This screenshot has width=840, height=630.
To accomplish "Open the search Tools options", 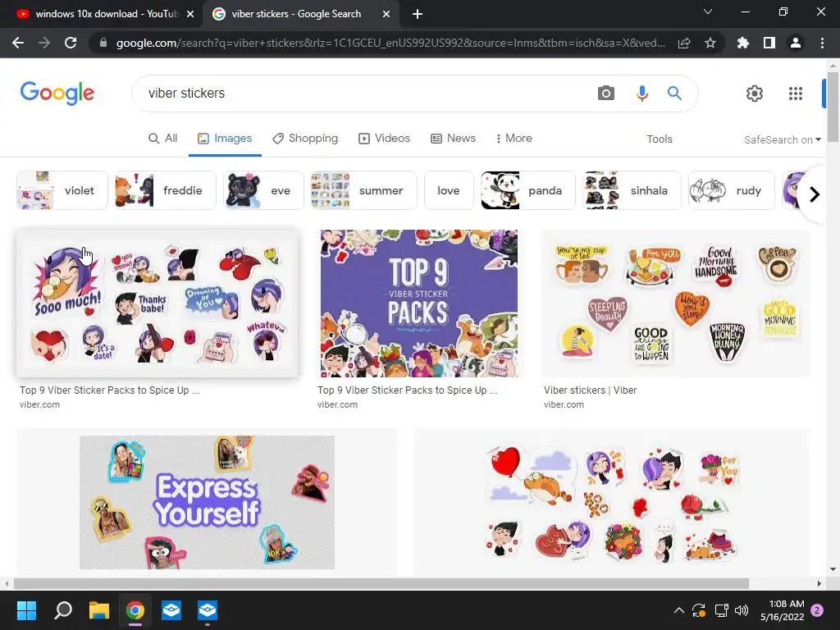I will click(660, 139).
